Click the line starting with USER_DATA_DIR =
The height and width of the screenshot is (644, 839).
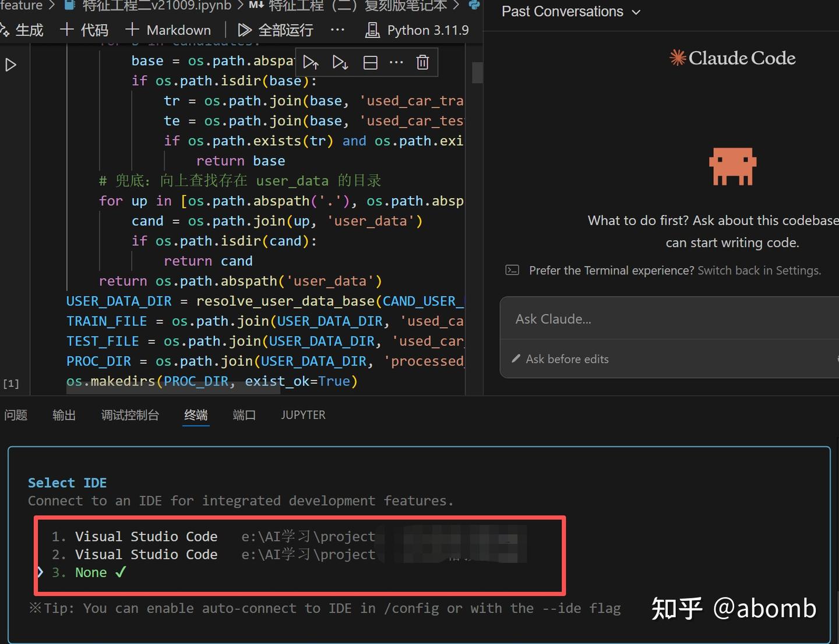click(x=265, y=301)
